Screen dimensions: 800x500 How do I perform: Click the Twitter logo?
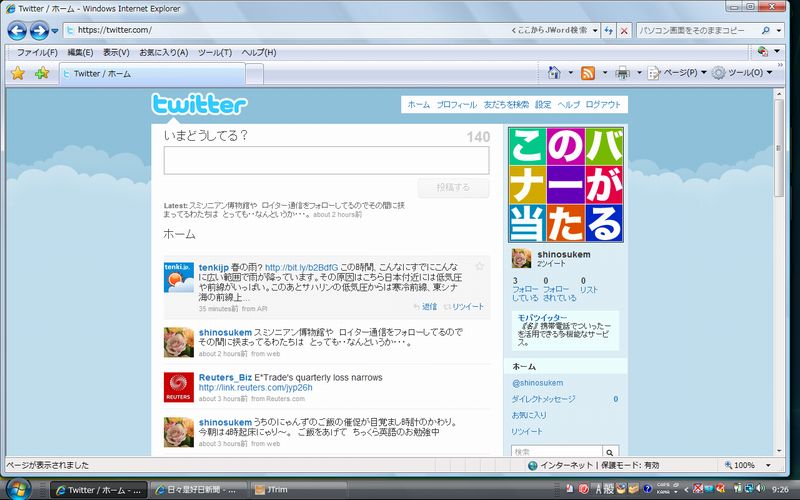199,104
